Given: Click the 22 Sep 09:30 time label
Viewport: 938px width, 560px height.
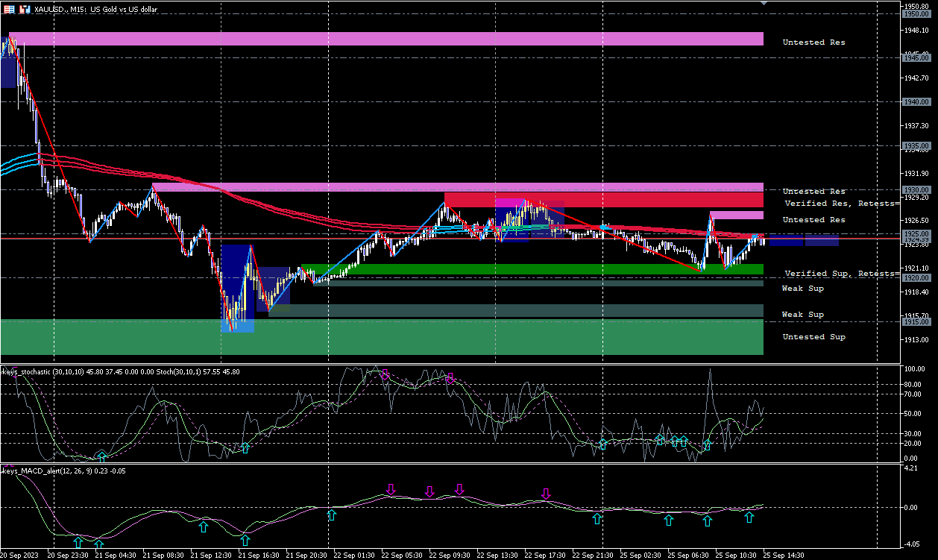Looking at the screenshot, I should [450, 555].
